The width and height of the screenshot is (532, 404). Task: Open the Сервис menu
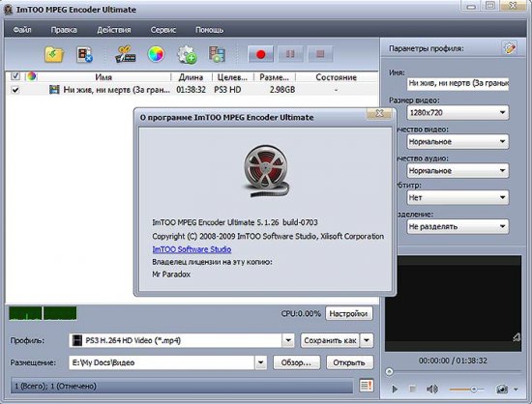coord(163,30)
